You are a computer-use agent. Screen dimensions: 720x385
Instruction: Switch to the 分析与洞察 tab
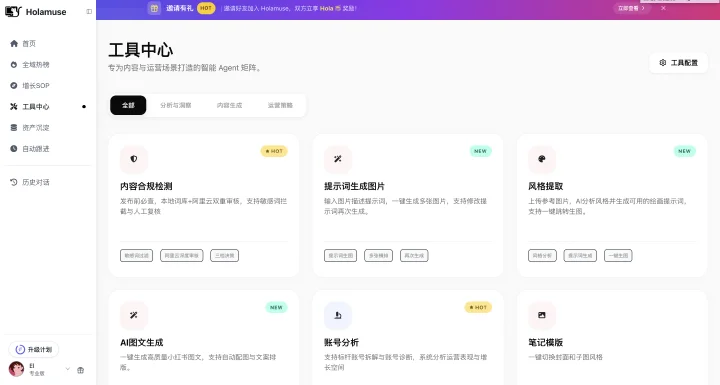[x=176, y=105]
